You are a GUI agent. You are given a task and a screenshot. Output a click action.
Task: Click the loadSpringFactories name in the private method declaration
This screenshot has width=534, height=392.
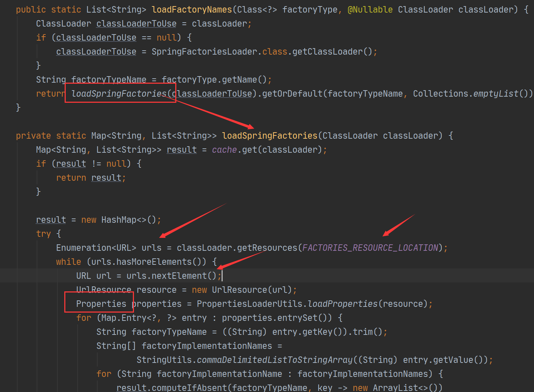(x=270, y=136)
